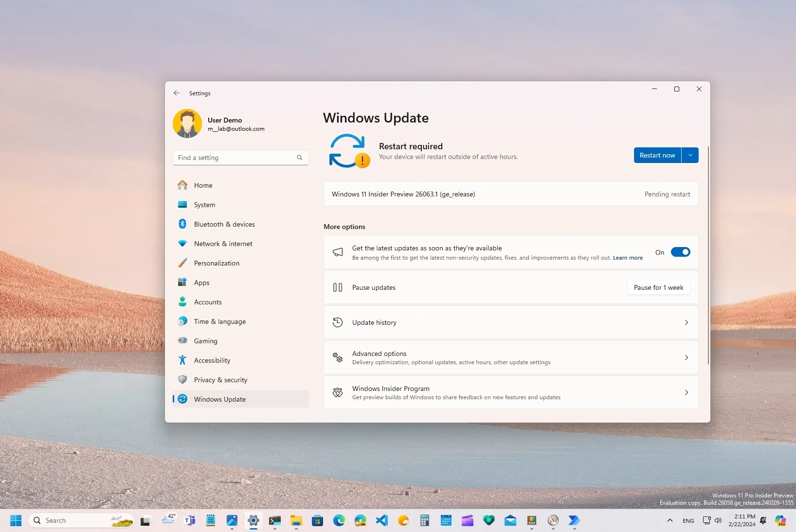Image resolution: width=796 pixels, height=532 pixels.
Task: Click the Bluetooth icon in sidebar
Action: pos(182,224)
